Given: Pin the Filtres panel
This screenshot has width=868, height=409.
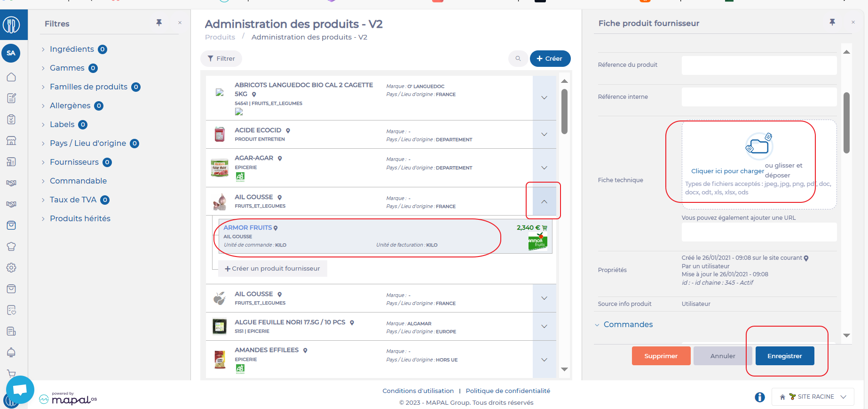Looking at the screenshot, I should coord(159,23).
